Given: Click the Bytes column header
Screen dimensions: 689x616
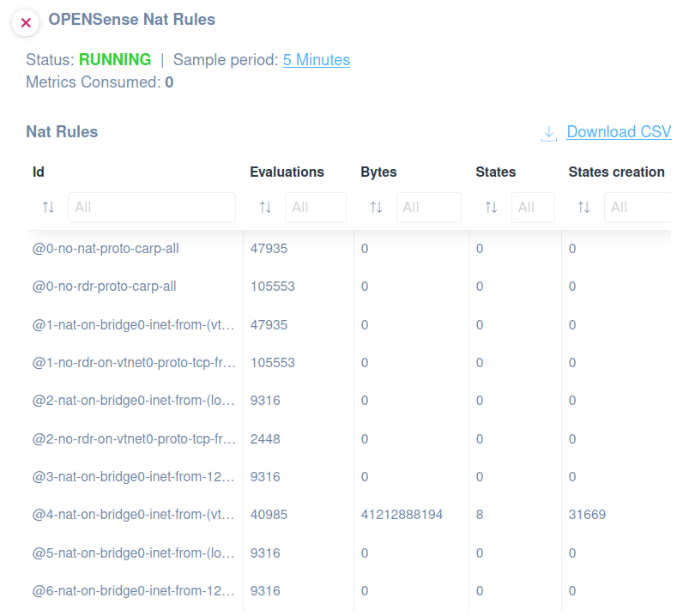Looking at the screenshot, I should [378, 172].
